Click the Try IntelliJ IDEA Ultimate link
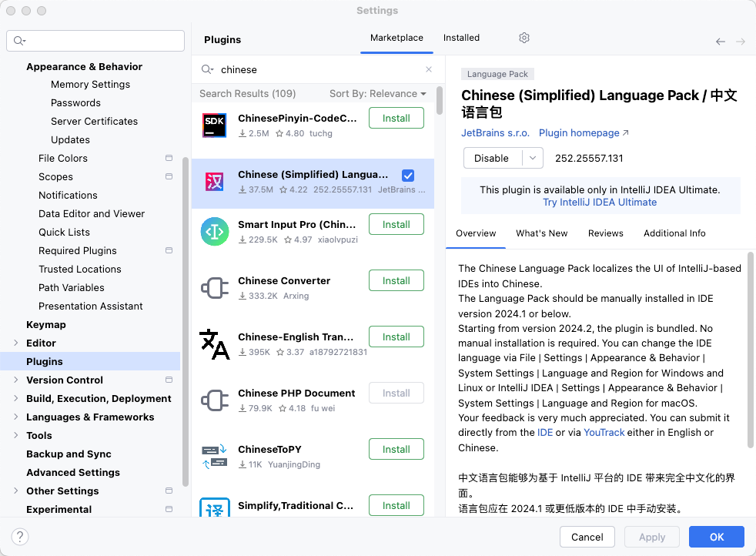Screen dimensions: 756x556 600,202
